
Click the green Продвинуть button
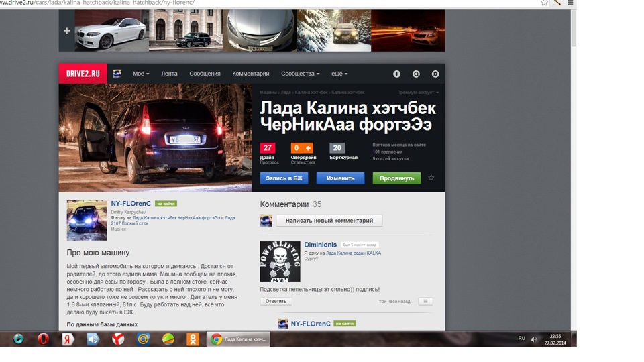[x=396, y=178]
